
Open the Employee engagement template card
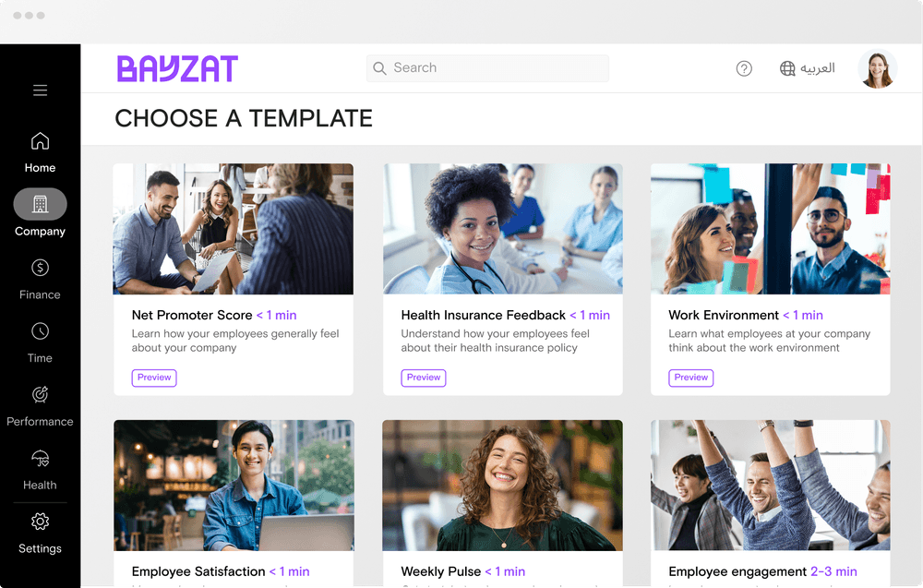(x=771, y=503)
